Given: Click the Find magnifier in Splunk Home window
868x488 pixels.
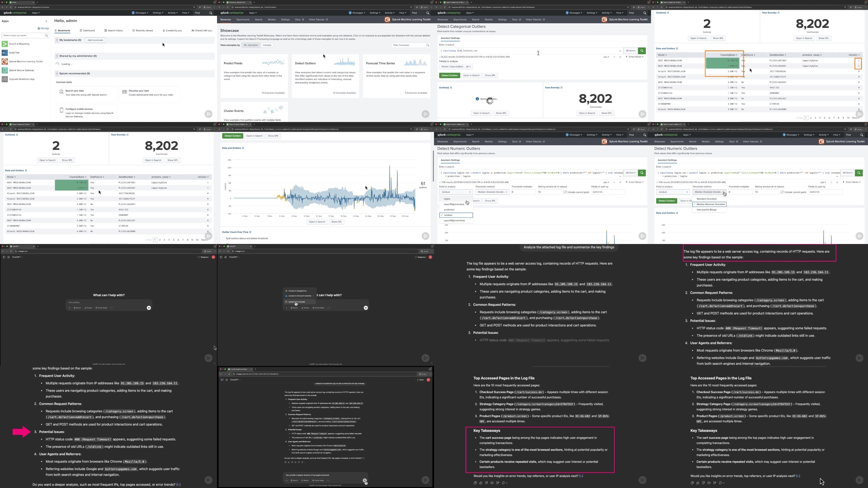Looking at the screenshot, I should (211, 13).
